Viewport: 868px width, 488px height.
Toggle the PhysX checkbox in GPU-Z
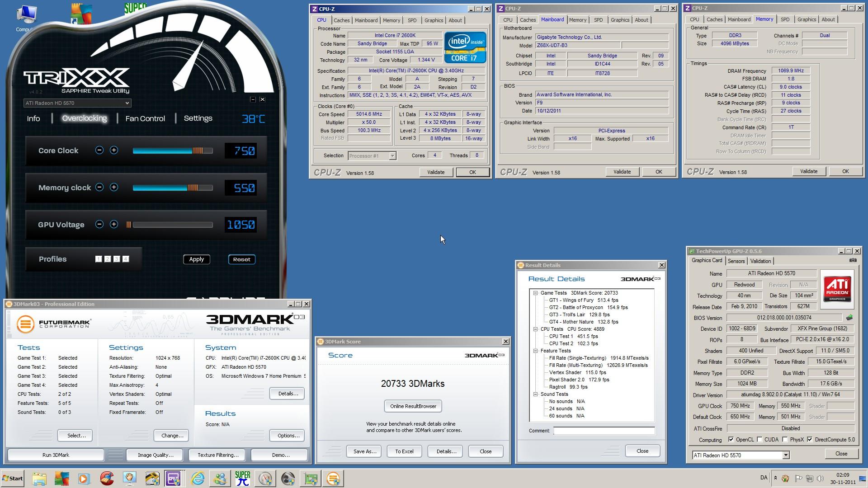tap(785, 440)
